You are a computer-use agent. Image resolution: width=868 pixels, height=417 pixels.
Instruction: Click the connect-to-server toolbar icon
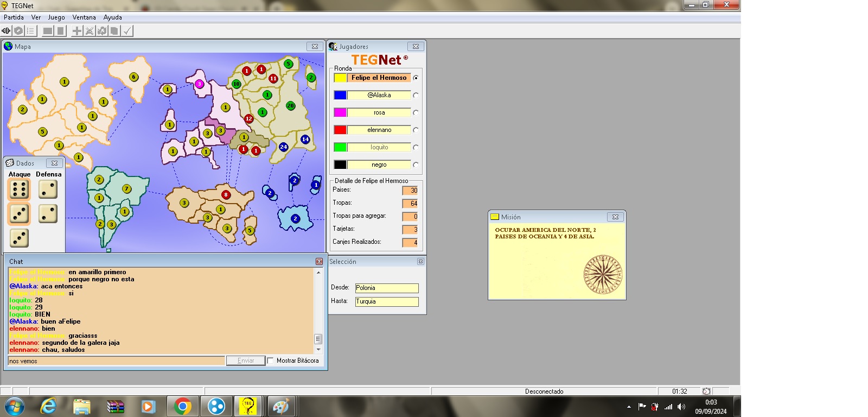point(7,31)
